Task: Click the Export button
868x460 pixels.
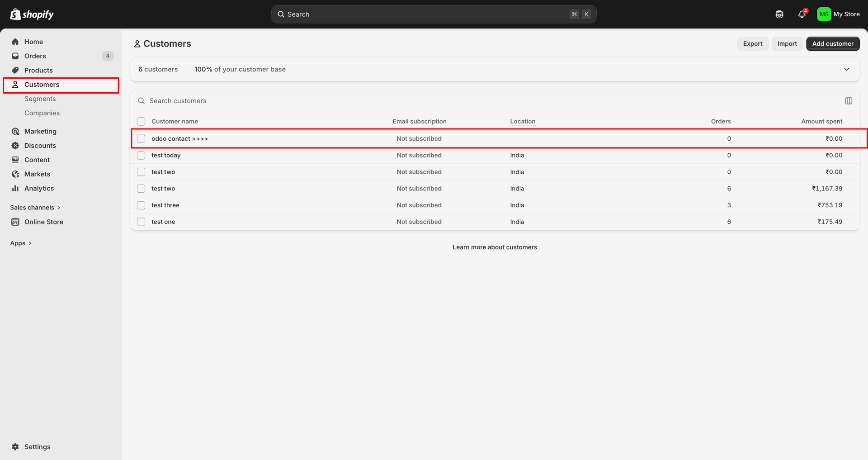Action: [753, 44]
